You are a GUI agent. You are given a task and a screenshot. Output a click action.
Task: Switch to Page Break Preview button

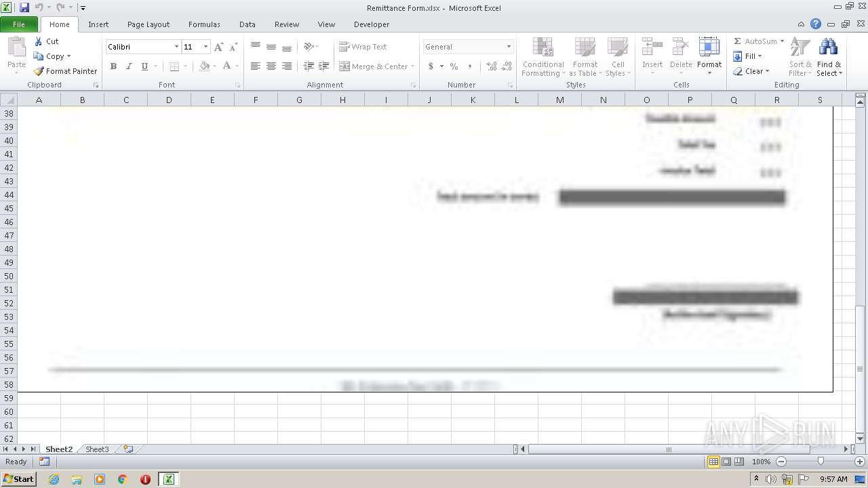tap(738, 462)
